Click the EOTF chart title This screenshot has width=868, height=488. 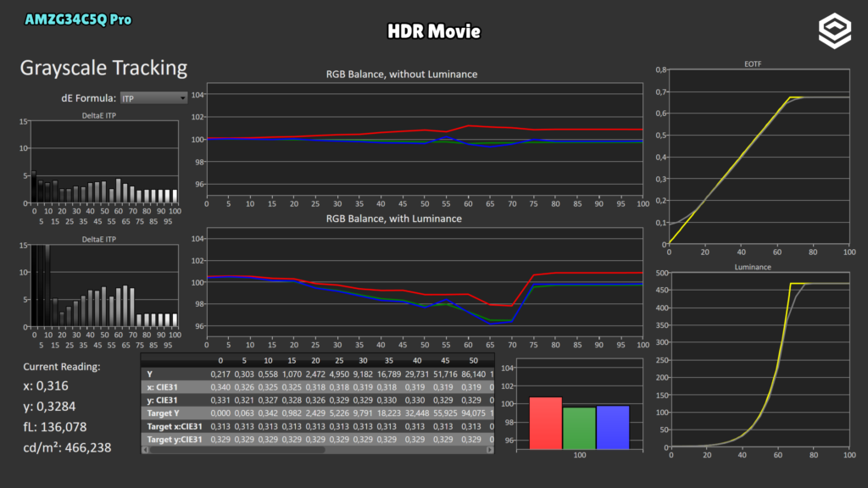click(753, 64)
